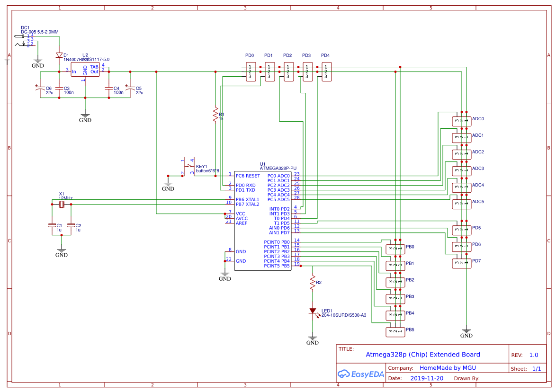556x392 pixels.
Task: Click the KEY1 push button symbol
Action: click(188, 167)
